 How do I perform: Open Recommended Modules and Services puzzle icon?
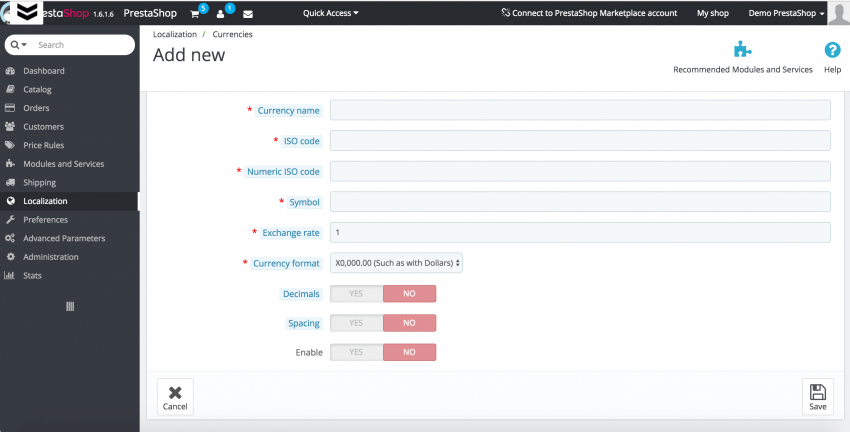click(x=742, y=50)
